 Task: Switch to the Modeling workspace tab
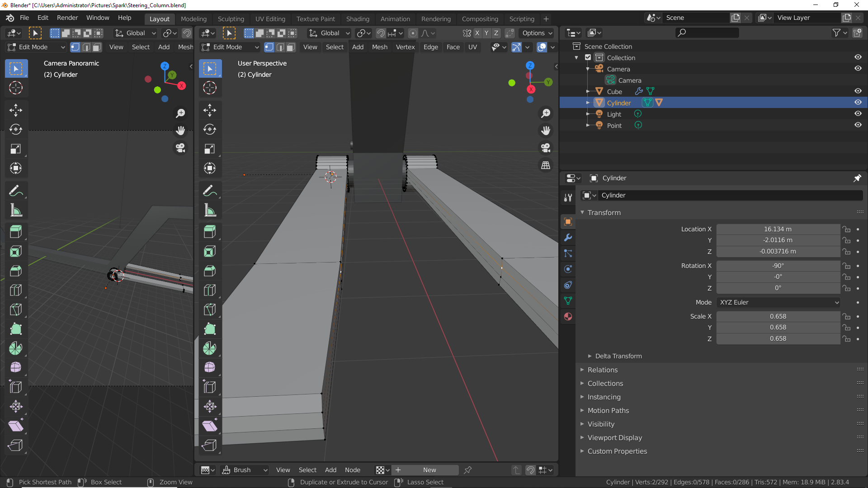(x=193, y=19)
